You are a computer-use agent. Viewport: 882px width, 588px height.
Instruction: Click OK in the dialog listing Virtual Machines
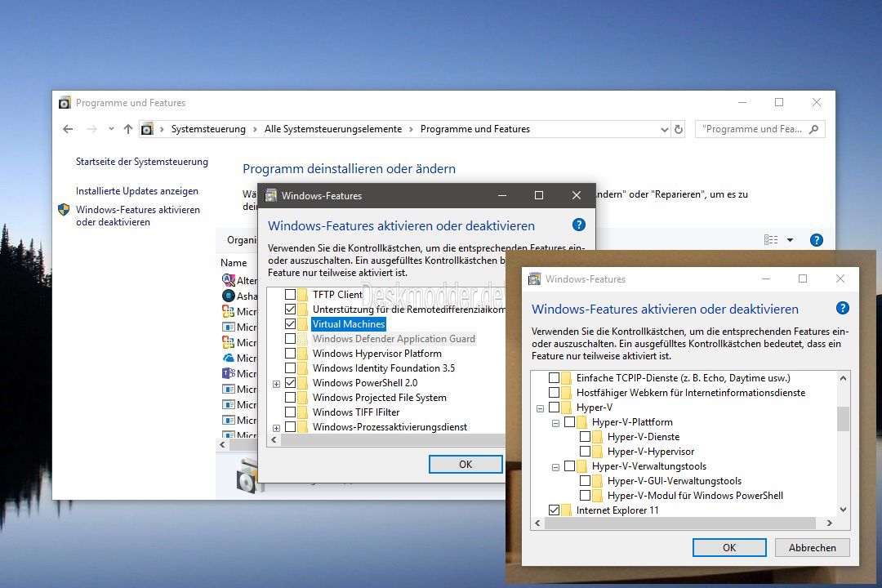[465, 464]
